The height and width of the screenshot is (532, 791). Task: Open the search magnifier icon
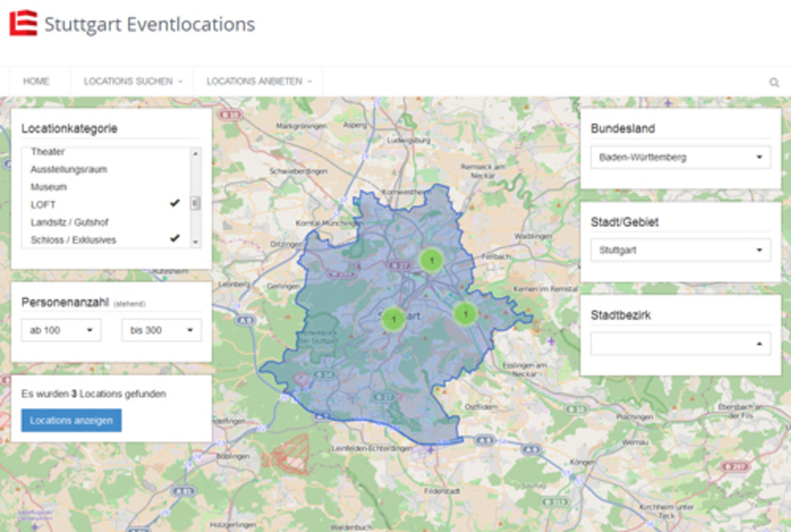774,82
